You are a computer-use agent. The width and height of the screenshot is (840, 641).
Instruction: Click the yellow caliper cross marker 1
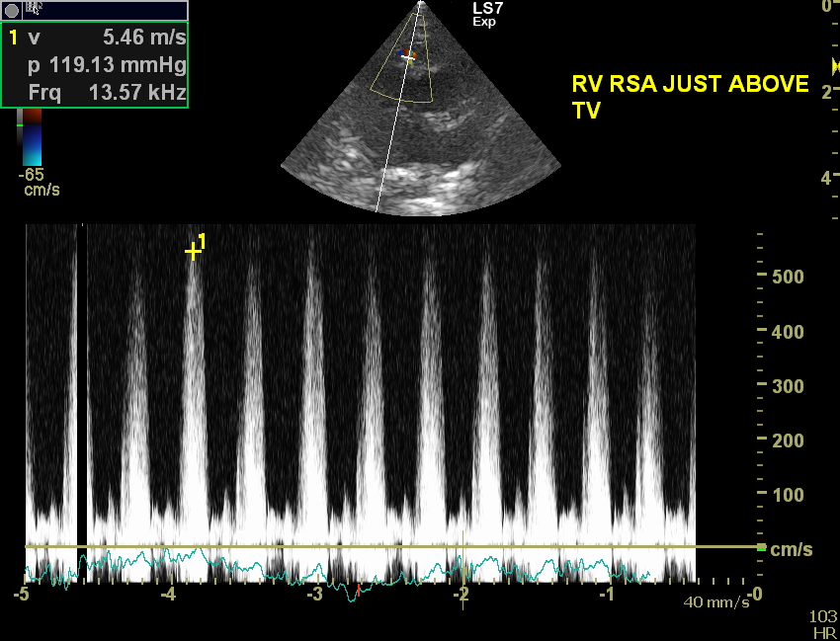point(193,251)
